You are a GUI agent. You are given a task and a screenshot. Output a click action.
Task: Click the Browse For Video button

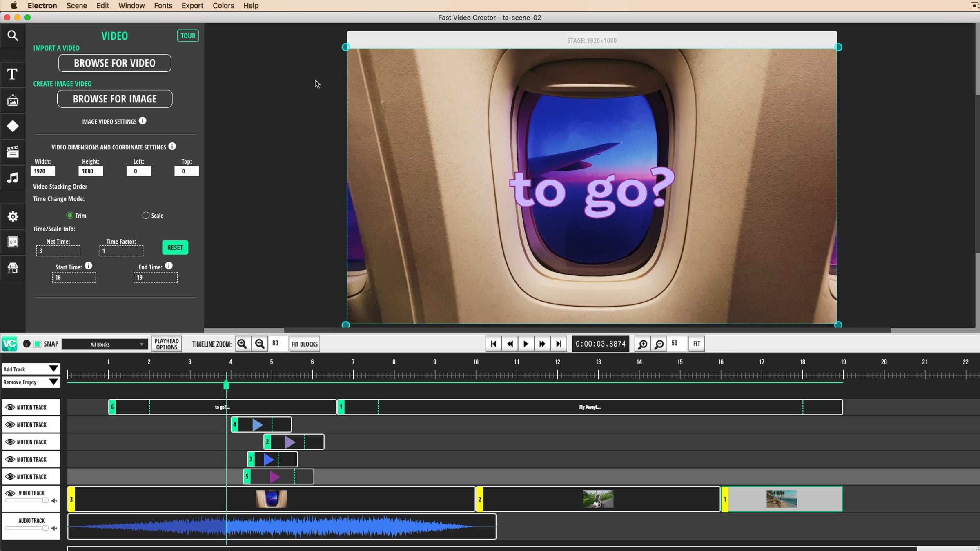[x=114, y=63]
